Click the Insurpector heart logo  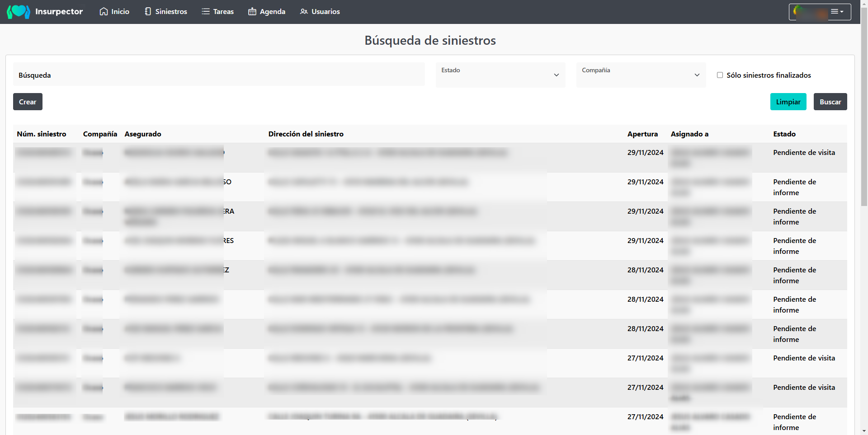point(19,12)
